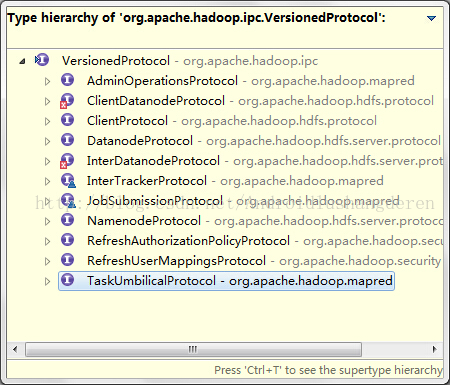Viewport: 450px width, 385px height.
Task: Click the 'Press Ctrl+T' supertype hierarchy hint
Action: (328, 370)
